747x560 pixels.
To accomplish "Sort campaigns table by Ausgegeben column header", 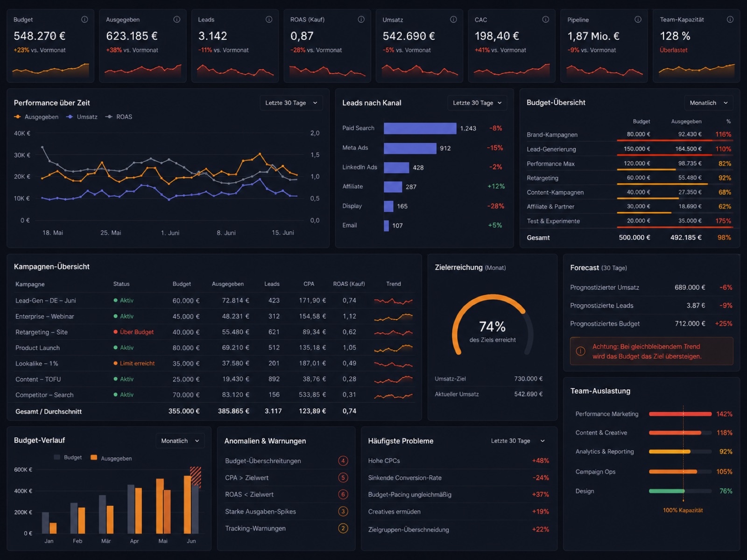I will 228,284.
